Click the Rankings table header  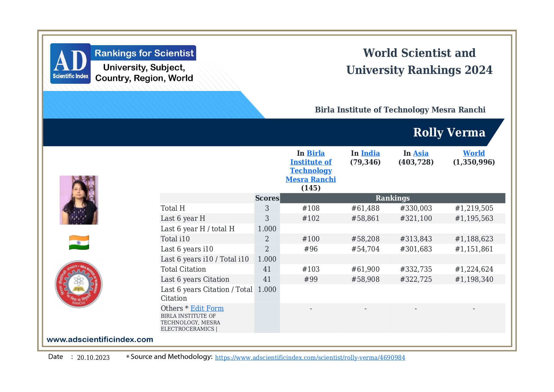392,198
